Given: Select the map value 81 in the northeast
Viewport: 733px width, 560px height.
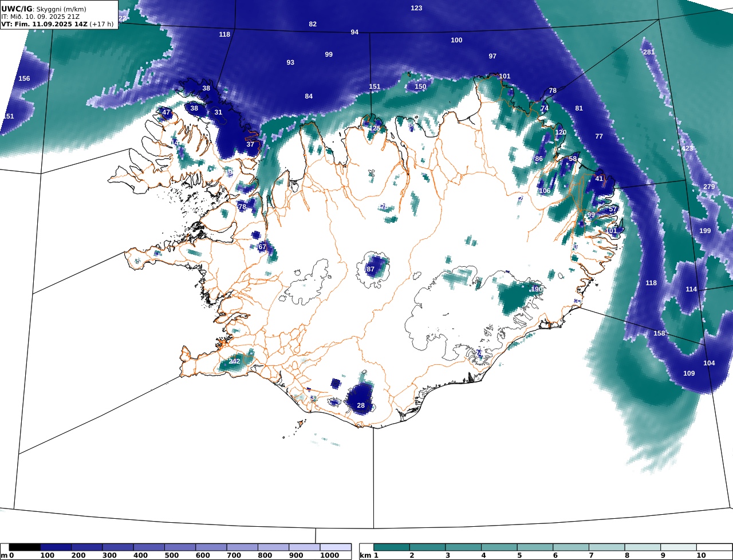Looking at the screenshot, I should coord(579,108).
